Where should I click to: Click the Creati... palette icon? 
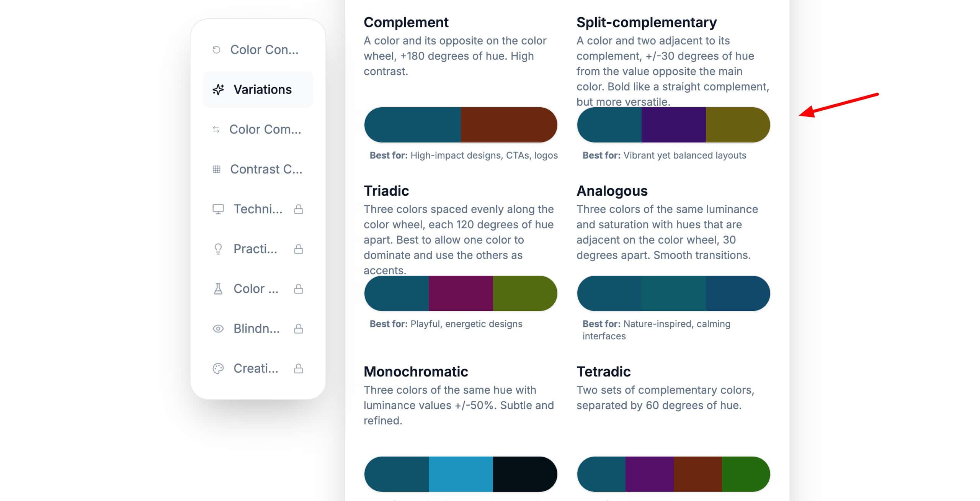tap(218, 368)
